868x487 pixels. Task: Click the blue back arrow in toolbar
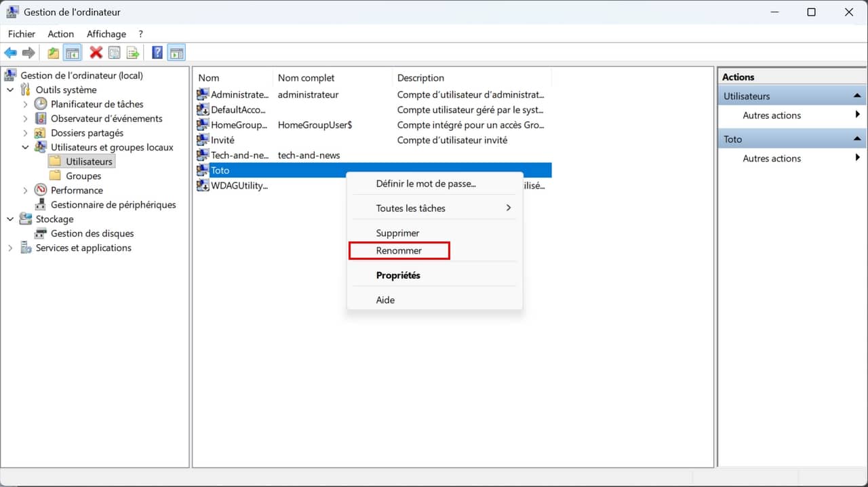(x=11, y=53)
